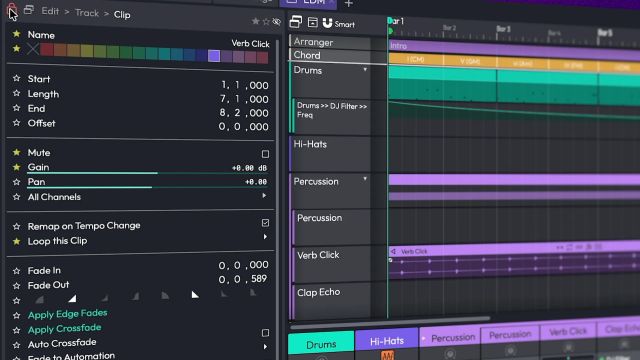Image resolution: width=640 pixels, height=360 pixels.
Task: Uncheck Remap on Tempo Change checkbox
Action: pos(265,223)
